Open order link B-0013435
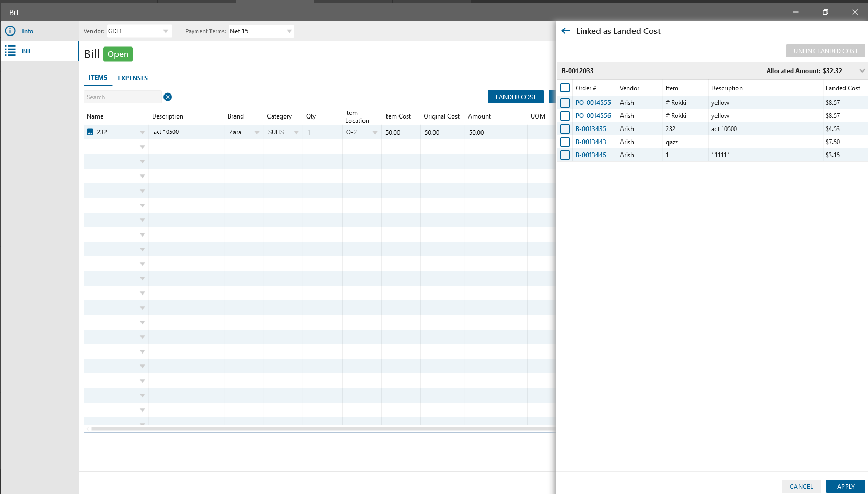The height and width of the screenshot is (494, 868). click(591, 129)
